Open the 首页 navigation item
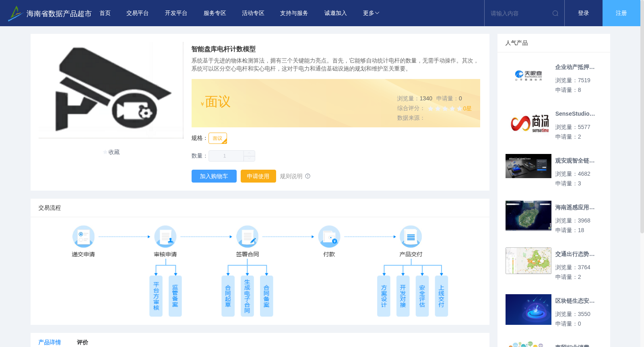 point(105,13)
